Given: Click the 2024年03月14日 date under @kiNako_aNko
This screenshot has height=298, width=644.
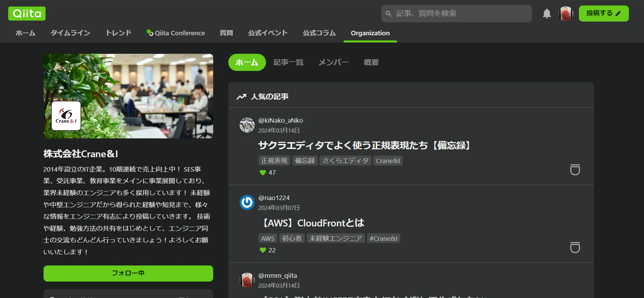Looking at the screenshot, I should click(x=279, y=131).
